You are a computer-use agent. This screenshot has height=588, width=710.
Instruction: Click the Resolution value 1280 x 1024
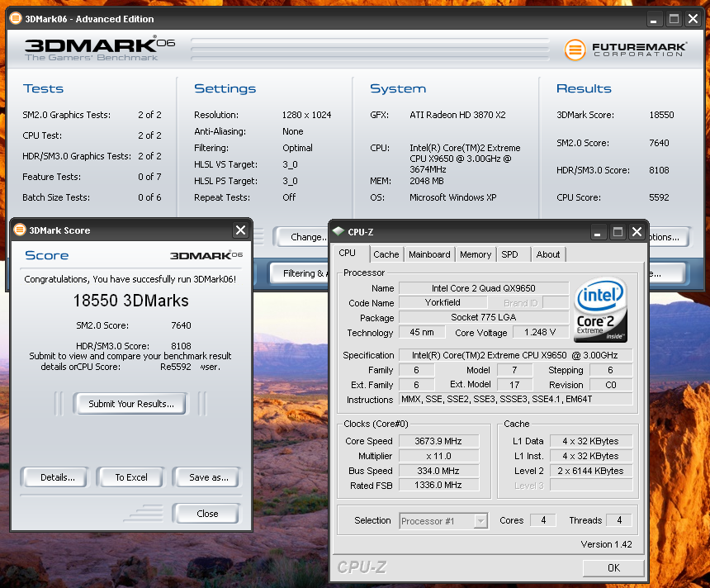(306, 115)
